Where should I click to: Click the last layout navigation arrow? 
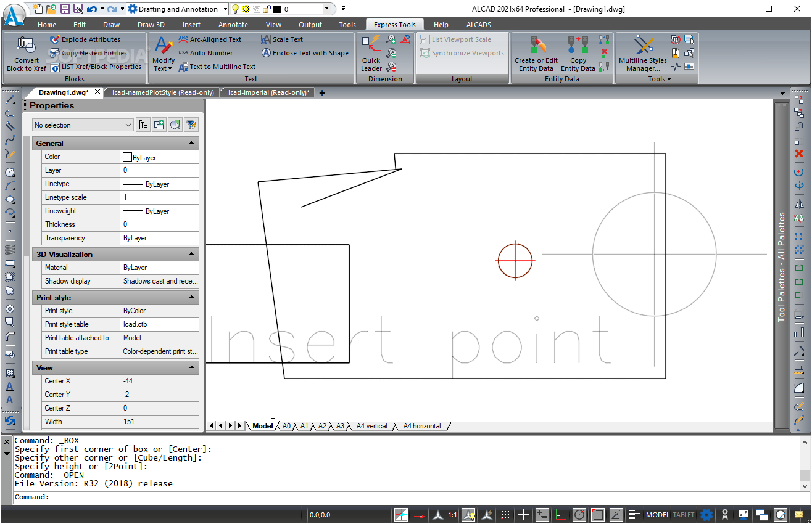coord(240,425)
